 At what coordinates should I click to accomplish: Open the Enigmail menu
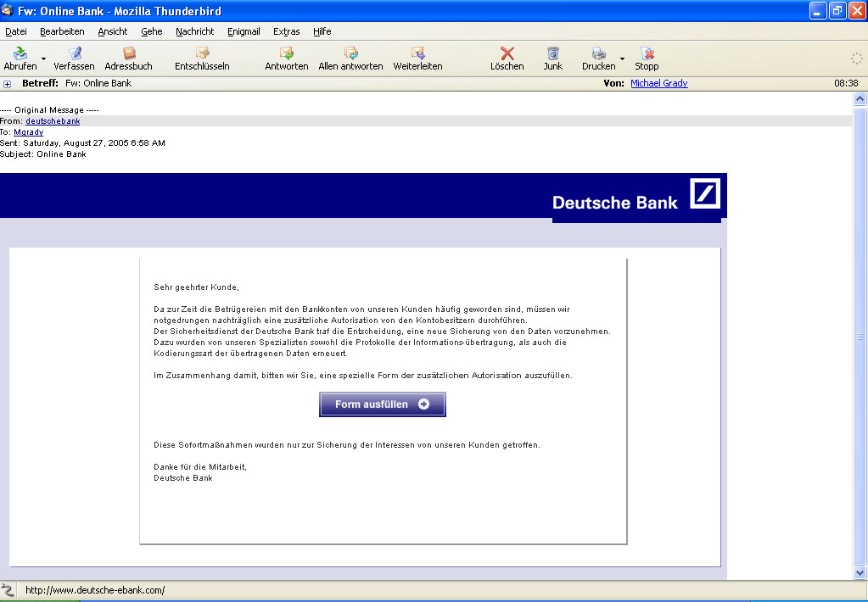[x=244, y=31]
